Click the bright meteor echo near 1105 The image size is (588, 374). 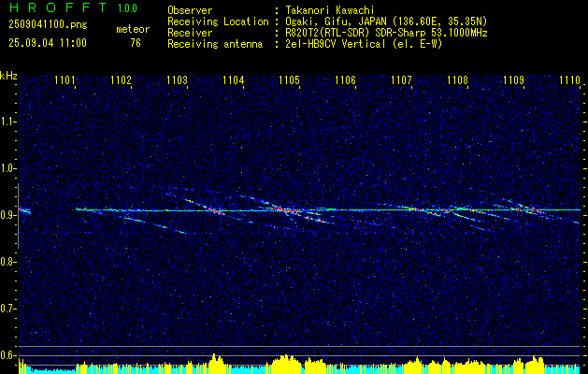(287, 210)
